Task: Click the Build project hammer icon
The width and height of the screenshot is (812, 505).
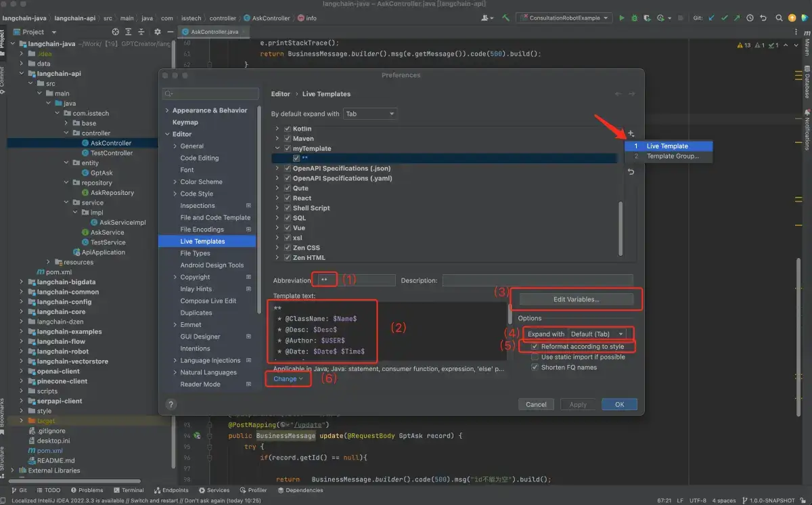Action: 505,18
